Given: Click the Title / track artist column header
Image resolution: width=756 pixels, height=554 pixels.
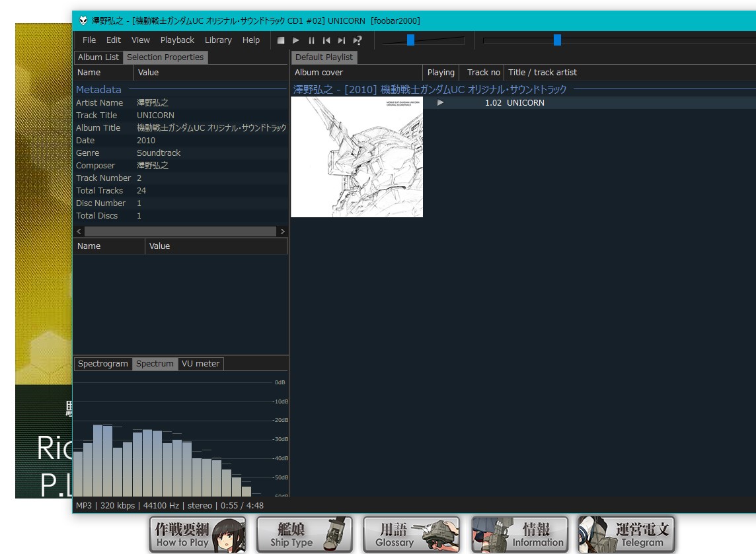Looking at the screenshot, I should (630, 72).
